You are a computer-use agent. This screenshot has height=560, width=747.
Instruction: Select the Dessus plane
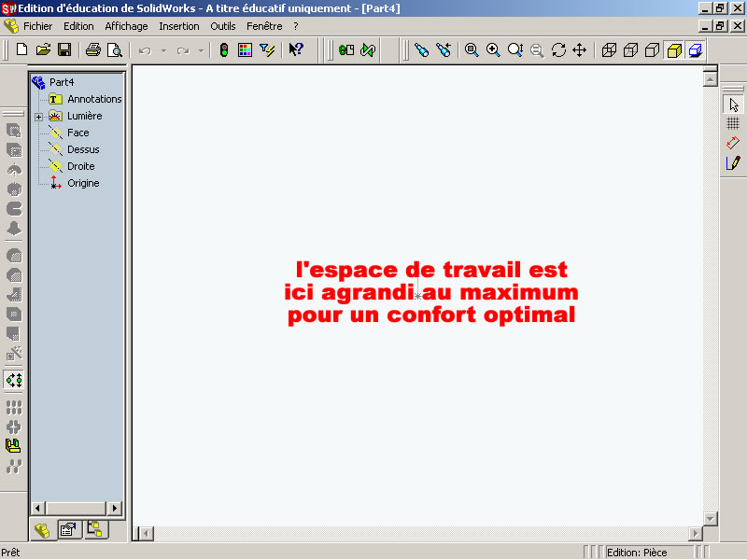click(x=83, y=149)
